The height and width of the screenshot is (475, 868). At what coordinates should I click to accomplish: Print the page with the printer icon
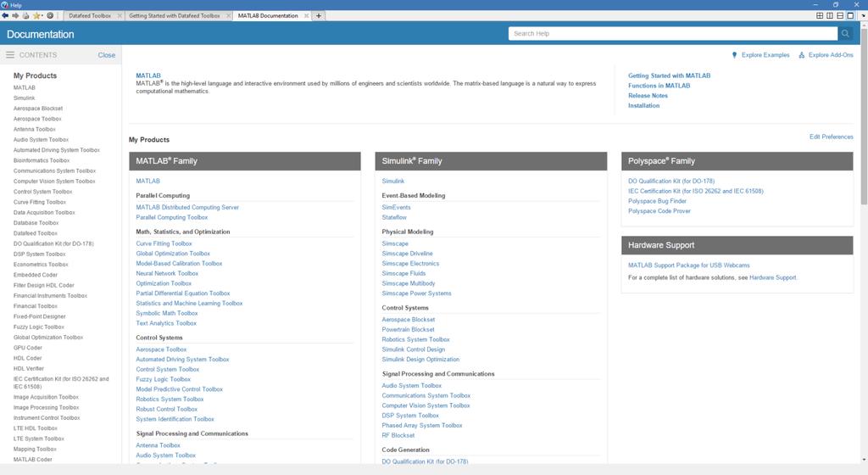[25, 15]
